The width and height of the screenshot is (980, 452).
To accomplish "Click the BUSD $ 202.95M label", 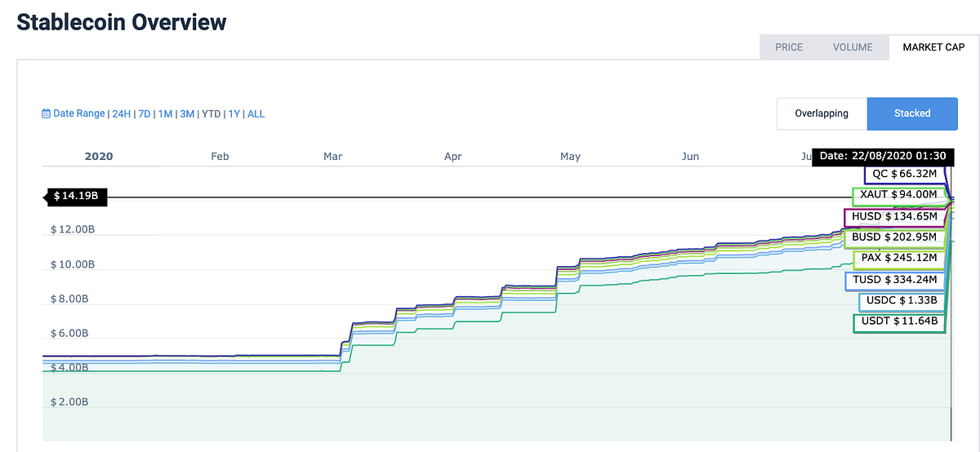I will [894, 238].
